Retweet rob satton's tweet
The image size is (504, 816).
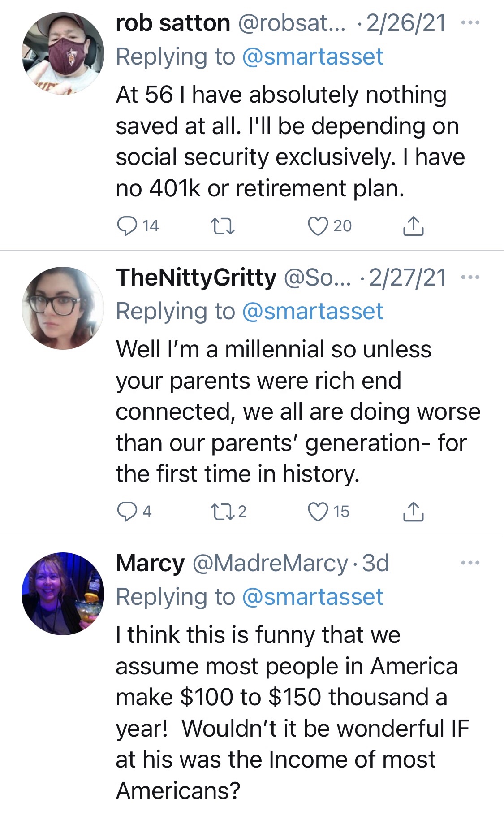click(223, 226)
